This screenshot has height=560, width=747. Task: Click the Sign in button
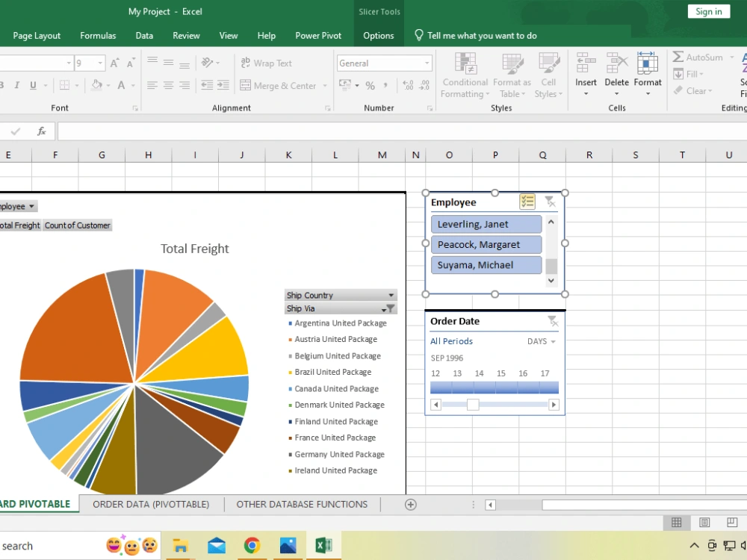click(707, 11)
